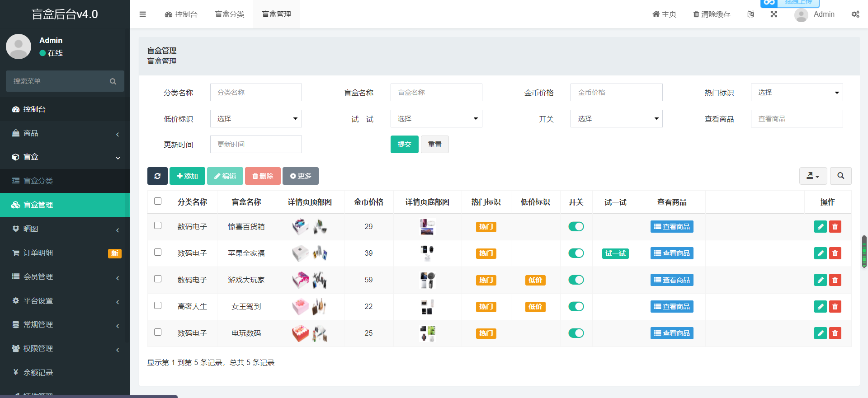Toggle off the switch for 苹果全家福

click(x=576, y=253)
